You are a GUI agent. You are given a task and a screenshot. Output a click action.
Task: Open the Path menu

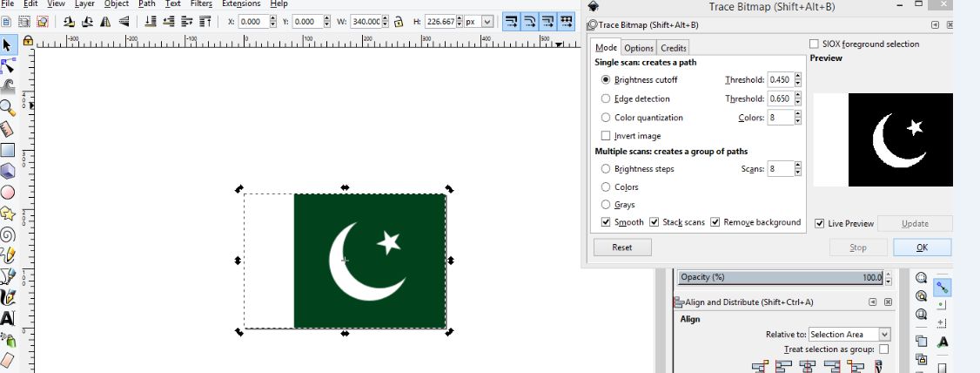tap(147, 3)
